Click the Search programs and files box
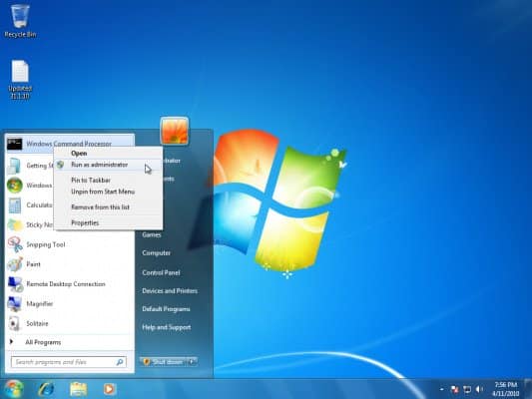 tap(69, 362)
